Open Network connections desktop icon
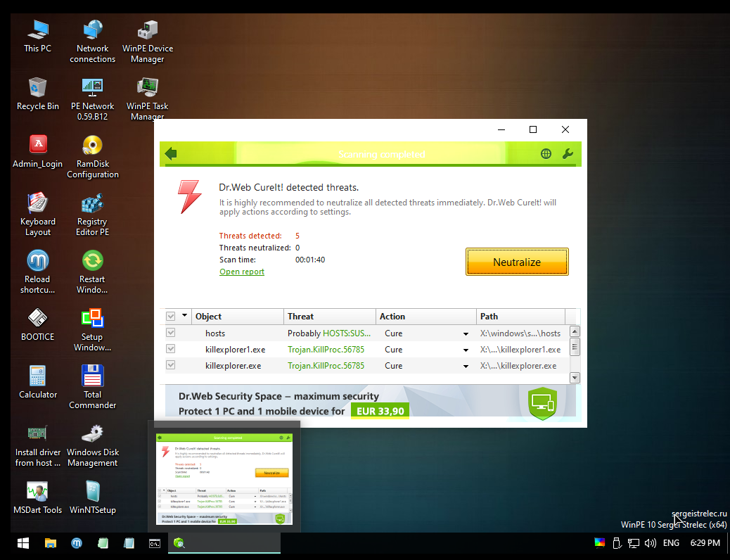Screen dimensions: 730x560 point(93,42)
